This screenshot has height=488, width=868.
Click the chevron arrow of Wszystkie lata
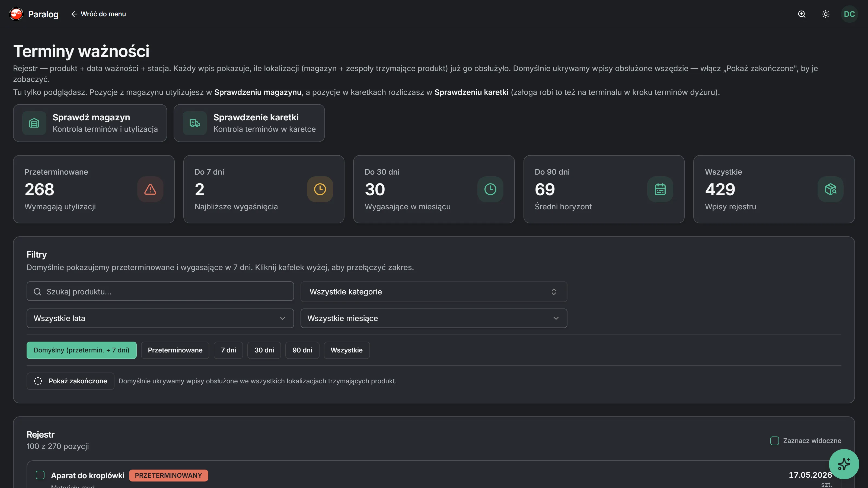[282, 318]
